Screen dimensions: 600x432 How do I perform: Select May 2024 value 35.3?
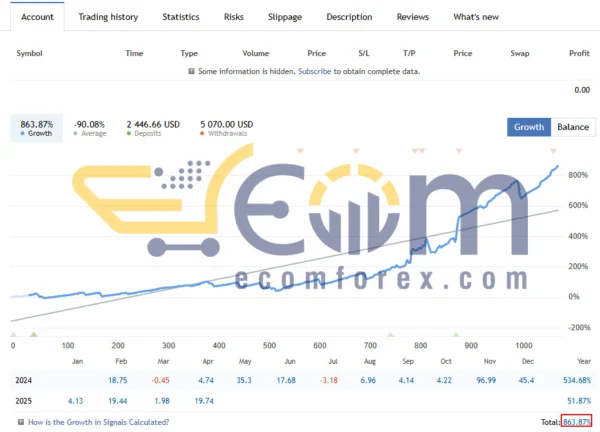244,380
